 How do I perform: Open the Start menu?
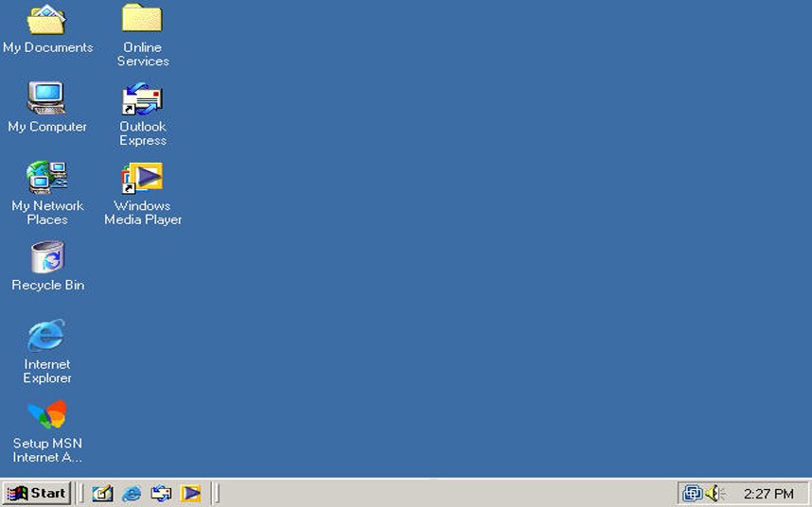click(37, 493)
